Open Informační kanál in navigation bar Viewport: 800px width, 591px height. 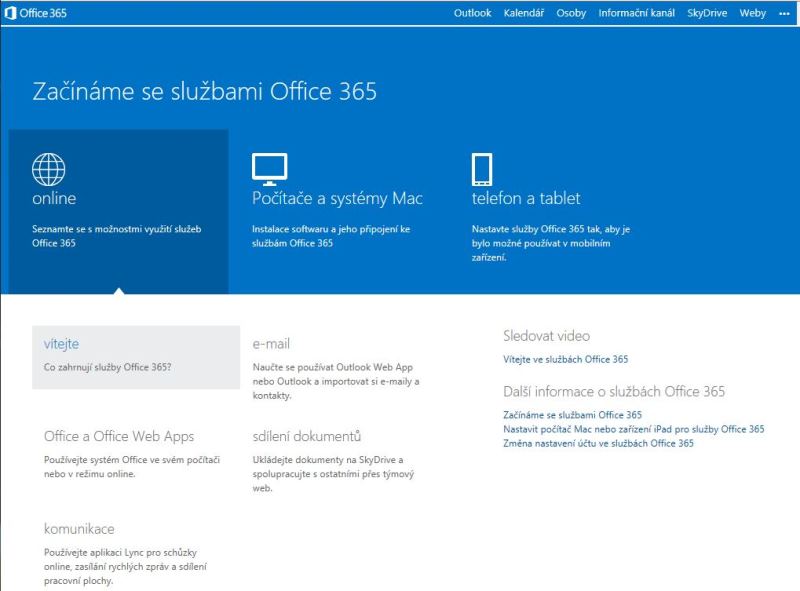click(636, 13)
